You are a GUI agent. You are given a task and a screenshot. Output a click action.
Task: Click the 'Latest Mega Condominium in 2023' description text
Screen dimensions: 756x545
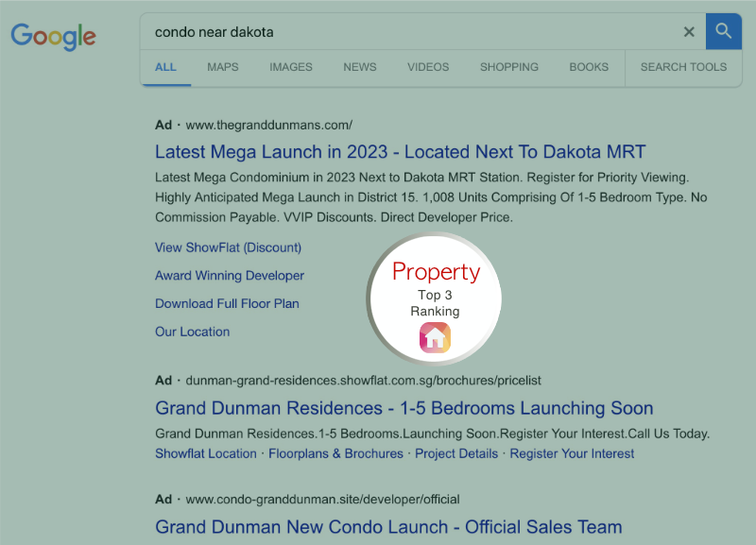(432, 197)
